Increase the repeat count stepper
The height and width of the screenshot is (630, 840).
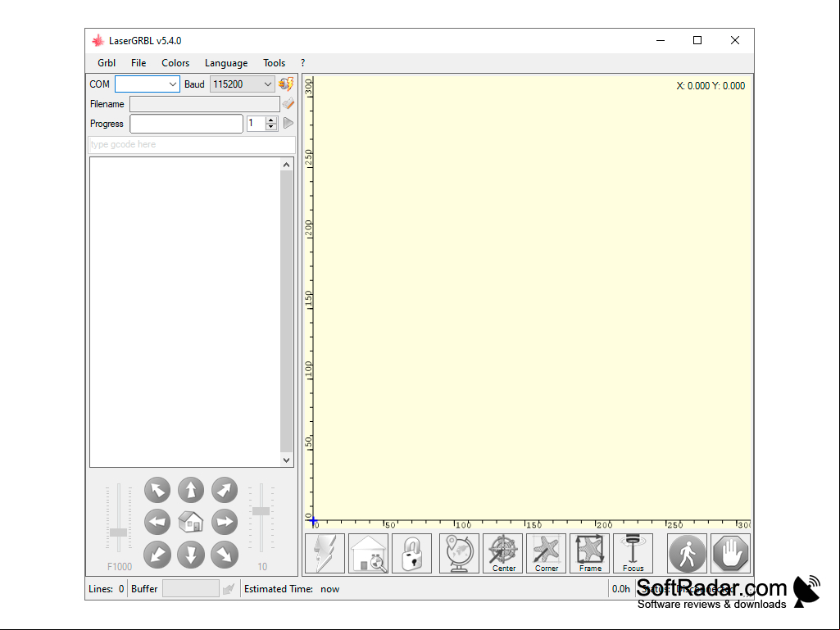point(271,120)
